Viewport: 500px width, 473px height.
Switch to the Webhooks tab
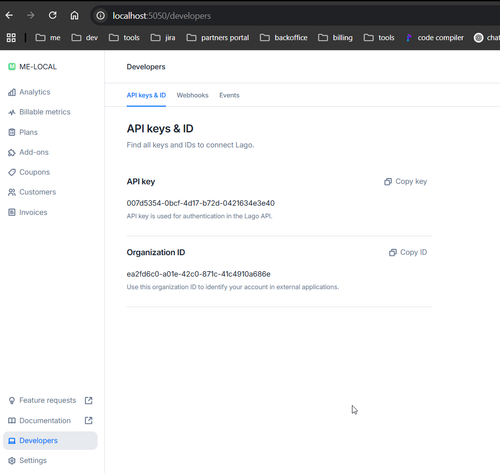pyautogui.click(x=192, y=95)
